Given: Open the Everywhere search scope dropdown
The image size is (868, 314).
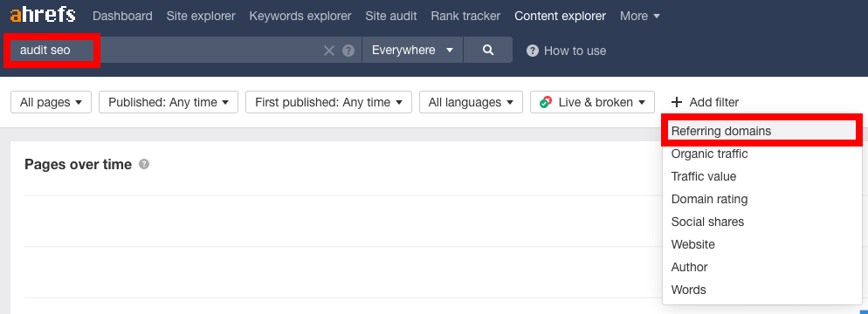Looking at the screenshot, I should click(x=412, y=51).
